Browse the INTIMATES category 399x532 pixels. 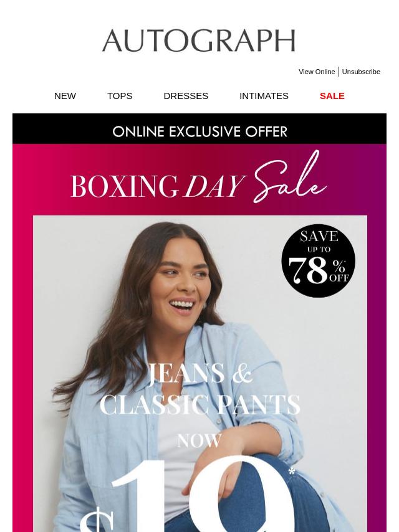click(x=264, y=96)
